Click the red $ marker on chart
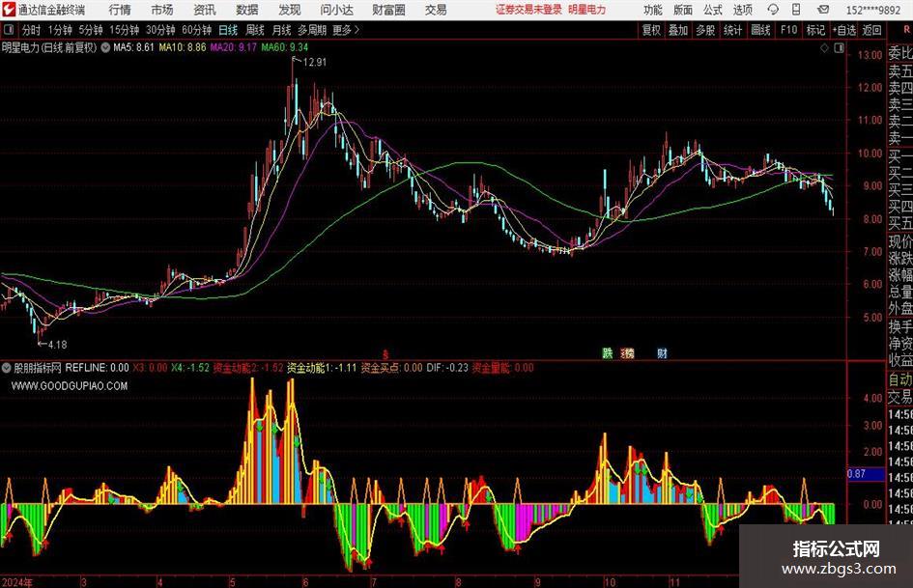 (385, 353)
